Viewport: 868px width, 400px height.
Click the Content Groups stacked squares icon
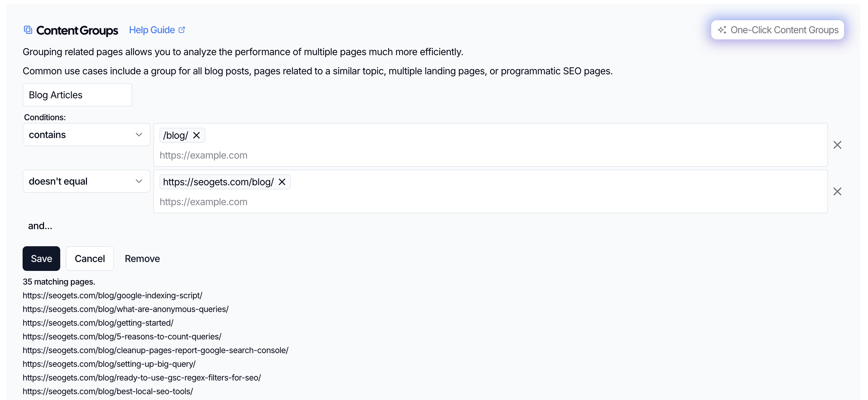click(28, 30)
